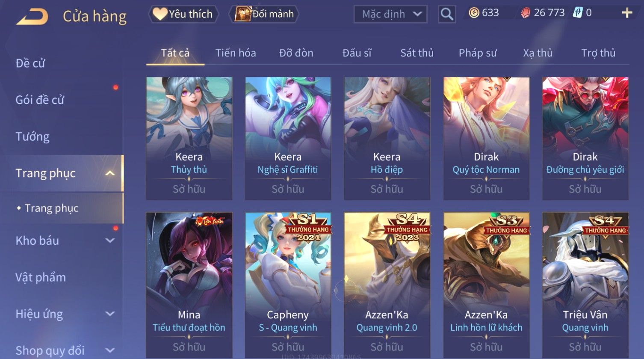This screenshot has height=359, width=644.
Task: Go back using the golden return arrow
Action: click(32, 17)
